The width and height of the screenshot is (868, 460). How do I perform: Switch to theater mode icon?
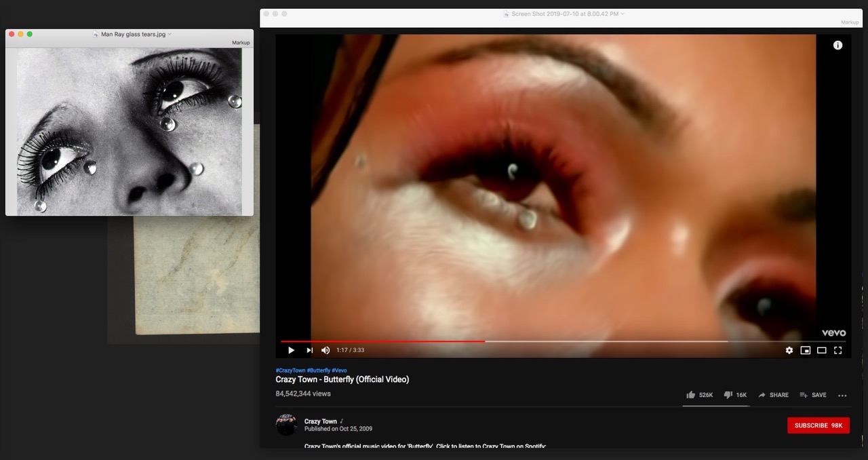[821, 350]
